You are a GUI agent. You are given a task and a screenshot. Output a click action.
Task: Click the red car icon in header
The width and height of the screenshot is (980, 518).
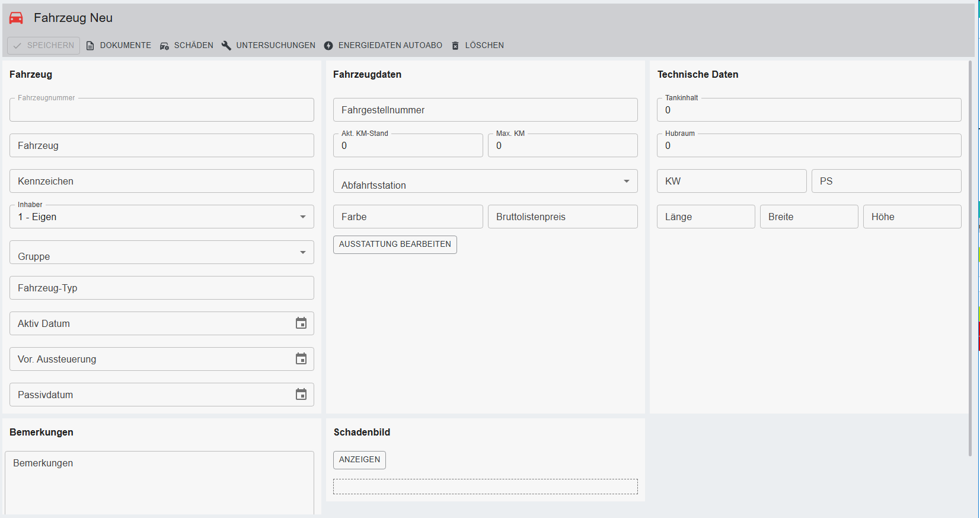coord(16,18)
